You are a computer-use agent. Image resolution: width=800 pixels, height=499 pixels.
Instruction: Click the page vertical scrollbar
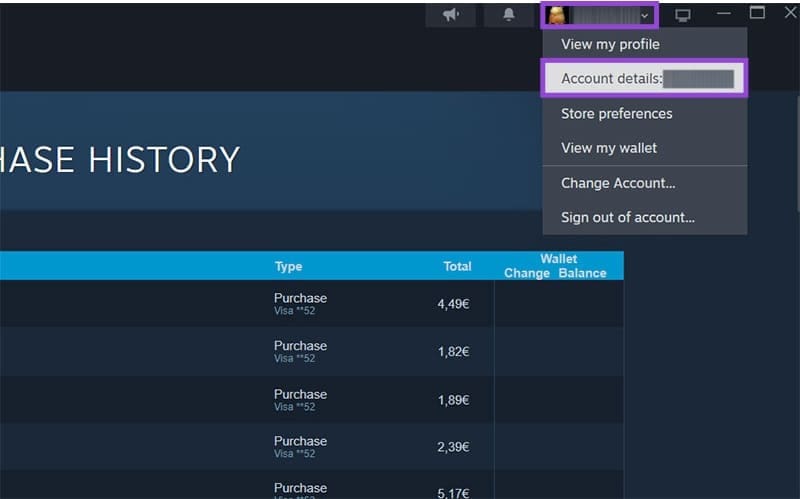[x=797, y=153]
